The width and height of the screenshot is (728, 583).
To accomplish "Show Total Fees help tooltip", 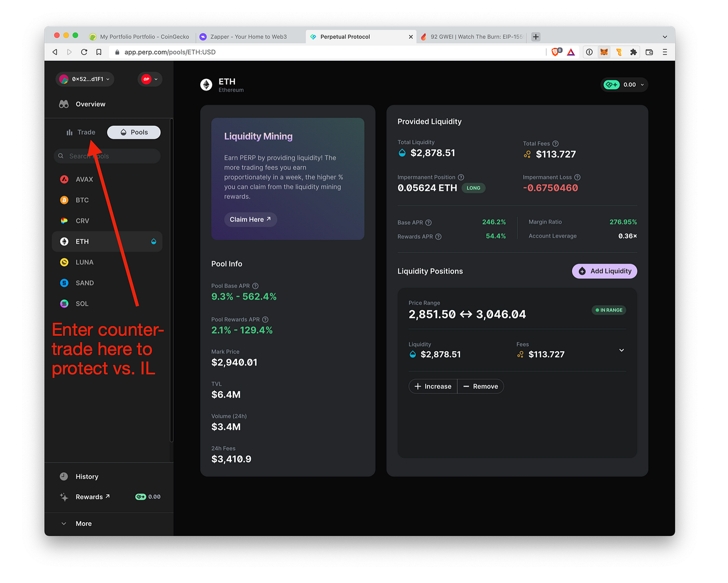I will pos(555,144).
